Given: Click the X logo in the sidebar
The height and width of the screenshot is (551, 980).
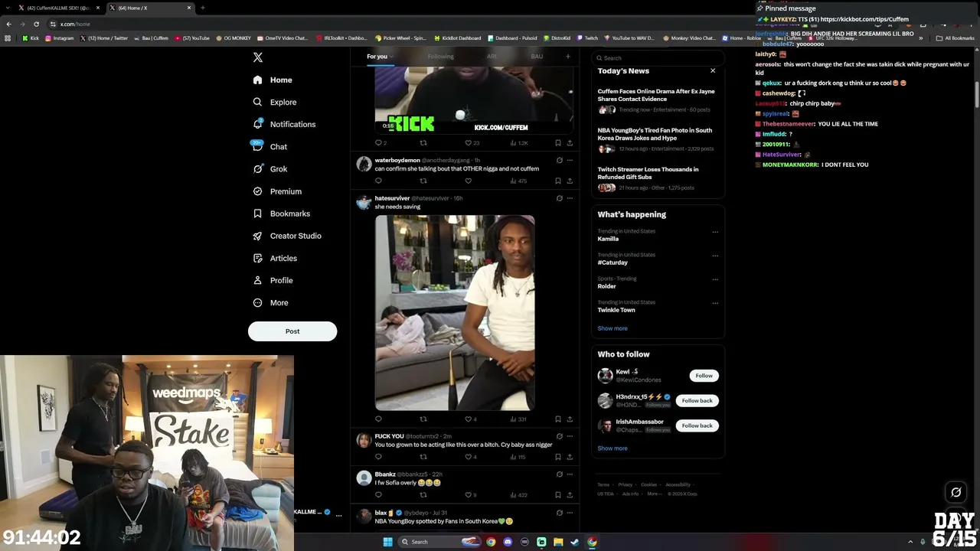Looking at the screenshot, I should (x=258, y=57).
